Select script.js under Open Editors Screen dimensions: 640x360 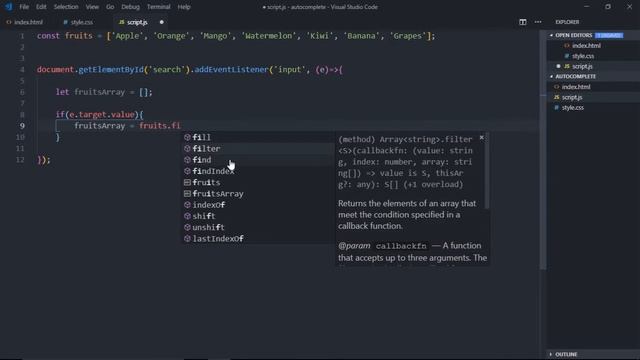click(x=582, y=66)
